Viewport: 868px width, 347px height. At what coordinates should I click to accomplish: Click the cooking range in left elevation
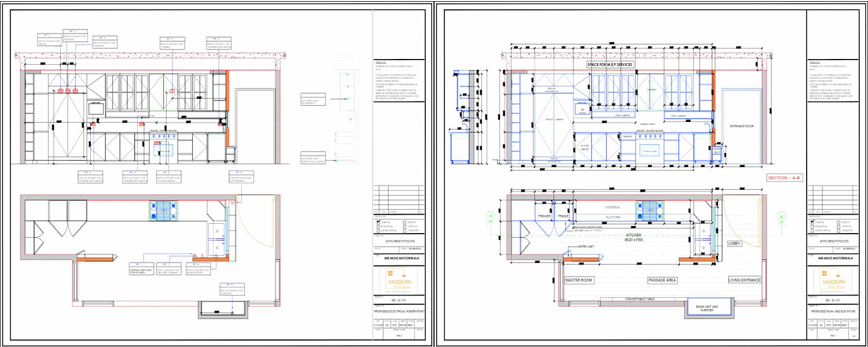[x=164, y=149]
